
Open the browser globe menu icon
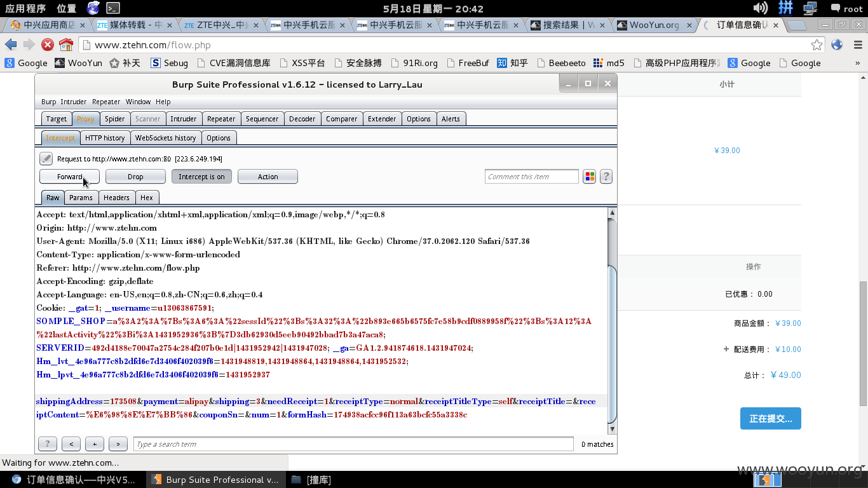click(837, 44)
